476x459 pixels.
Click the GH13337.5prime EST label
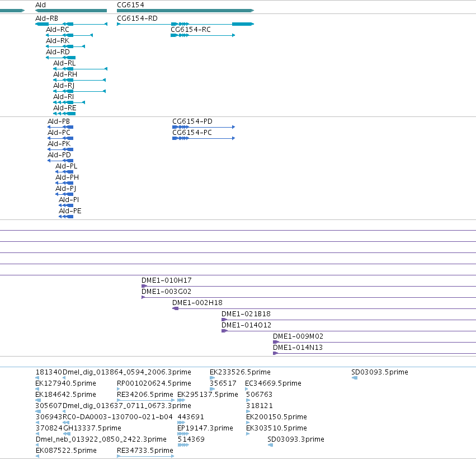click(92, 428)
